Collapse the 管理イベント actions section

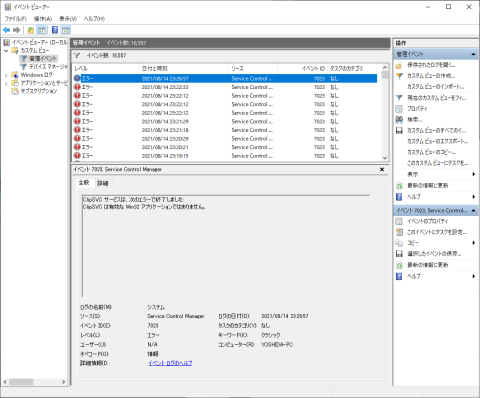(x=473, y=54)
